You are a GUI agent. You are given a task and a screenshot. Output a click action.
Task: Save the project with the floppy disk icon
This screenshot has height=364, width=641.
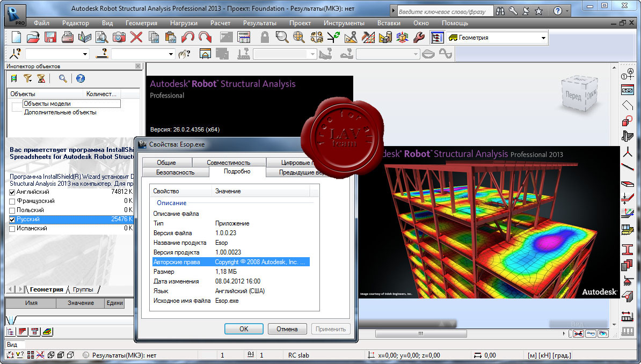(x=50, y=38)
